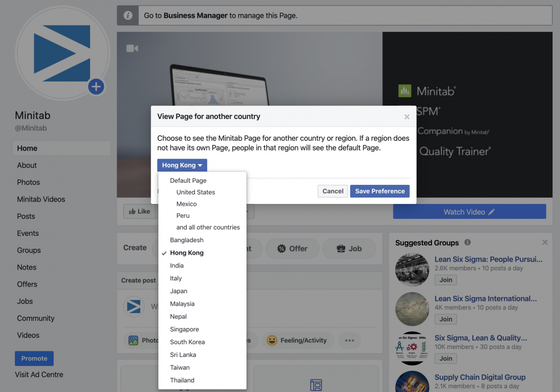Screen dimensions: 560x392
Task: Go to Posts in sidebar
Action: 26,217
